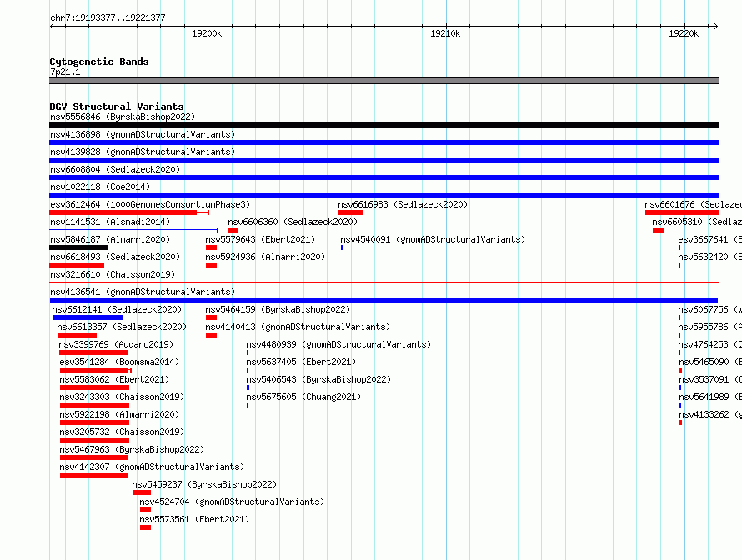Click nsv1141531 (Alsmadi2014) label
Screen dimensions: 742x560
(x=110, y=222)
